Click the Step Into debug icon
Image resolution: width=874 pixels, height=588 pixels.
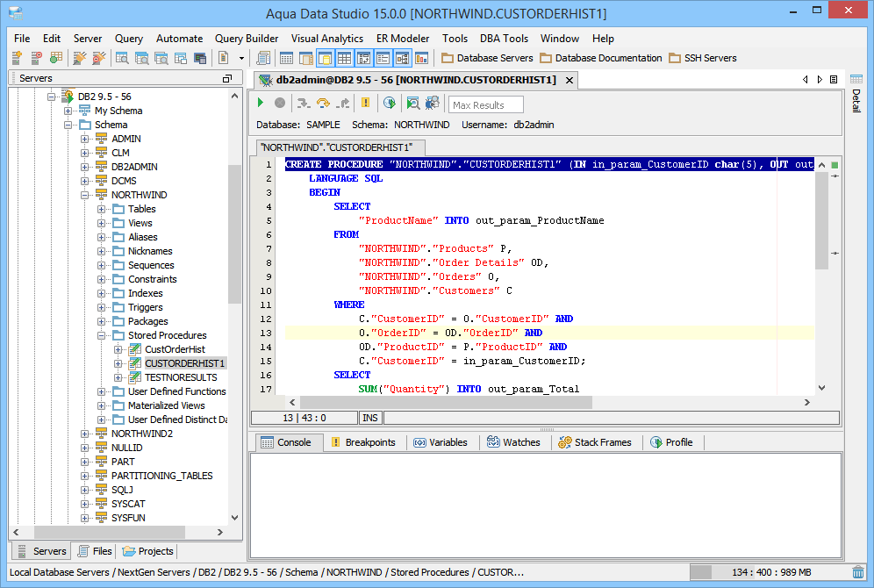coord(304,104)
